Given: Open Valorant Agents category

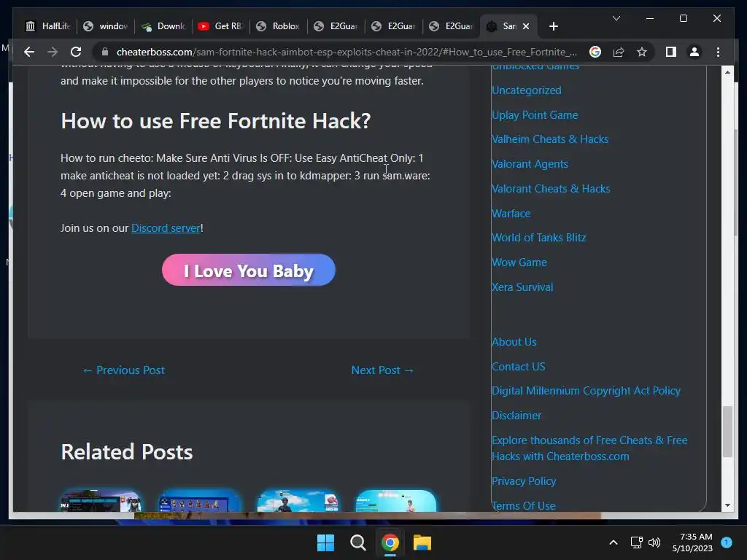Looking at the screenshot, I should [x=530, y=164].
